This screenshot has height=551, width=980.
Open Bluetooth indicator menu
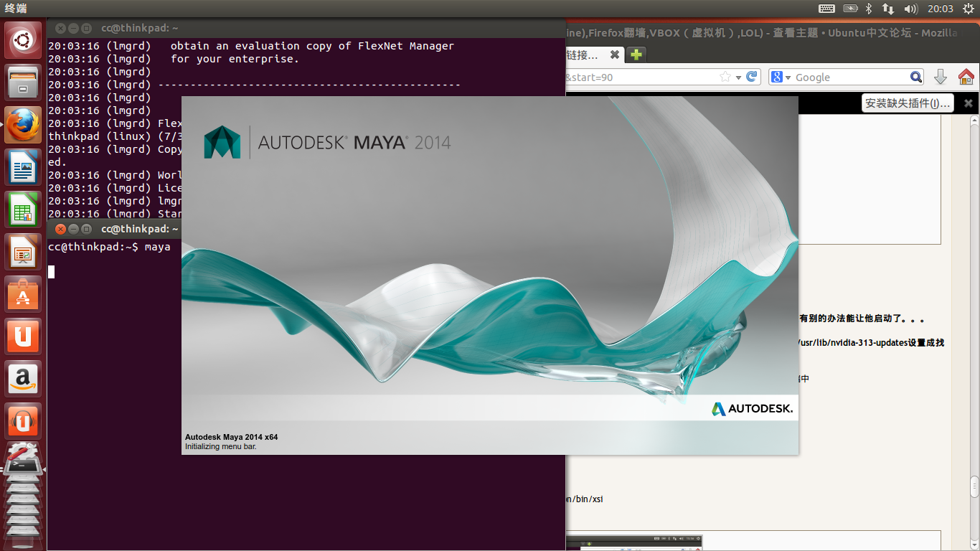868,9
